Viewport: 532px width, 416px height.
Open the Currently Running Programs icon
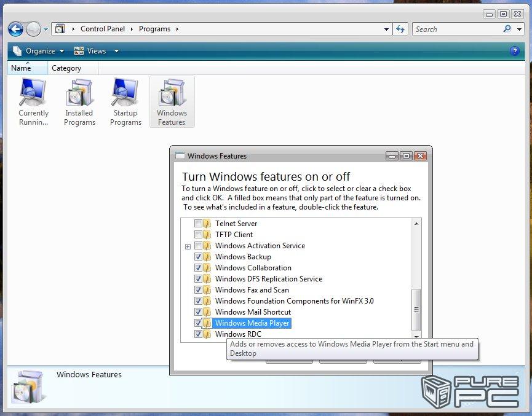point(33,102)
